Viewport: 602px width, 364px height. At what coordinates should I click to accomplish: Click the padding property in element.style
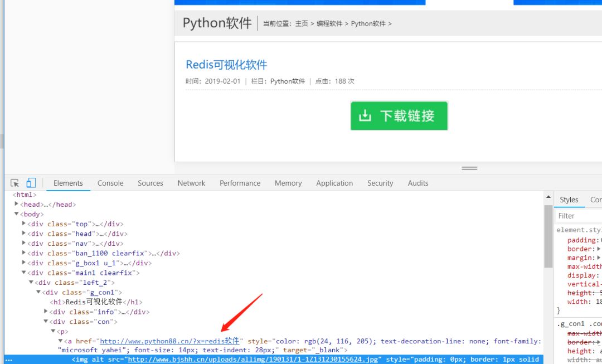click(581, 240)
